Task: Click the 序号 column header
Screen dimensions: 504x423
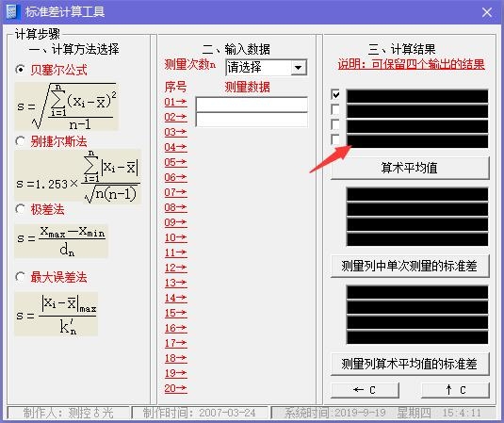Action: click(x=175, y=87)
